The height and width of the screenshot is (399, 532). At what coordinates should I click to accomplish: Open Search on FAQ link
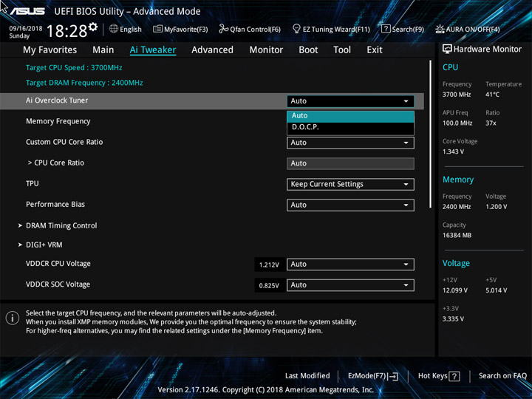click(x=502, y=376)
